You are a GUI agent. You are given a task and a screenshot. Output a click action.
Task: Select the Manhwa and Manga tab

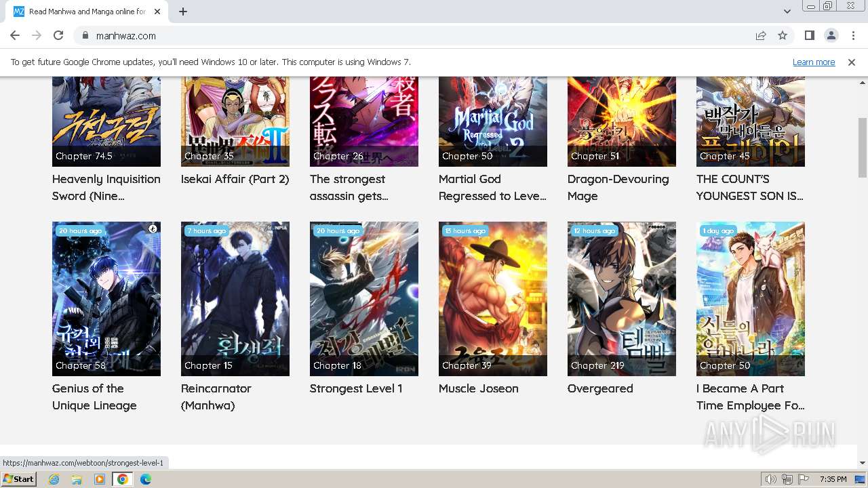point(87,12)
